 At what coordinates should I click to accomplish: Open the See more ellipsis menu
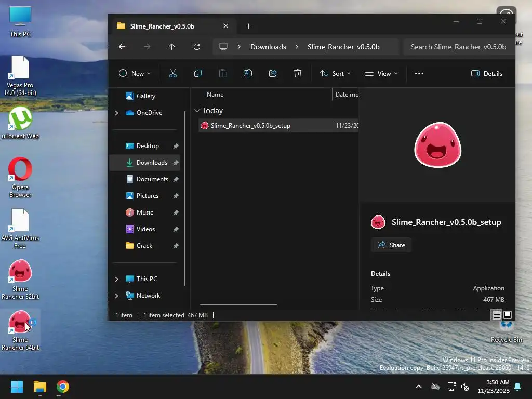coord(419,73)
